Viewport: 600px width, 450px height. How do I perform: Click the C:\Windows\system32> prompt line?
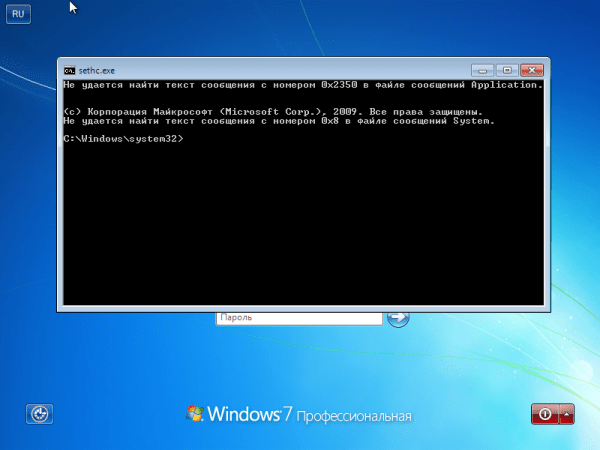(123, 139)
